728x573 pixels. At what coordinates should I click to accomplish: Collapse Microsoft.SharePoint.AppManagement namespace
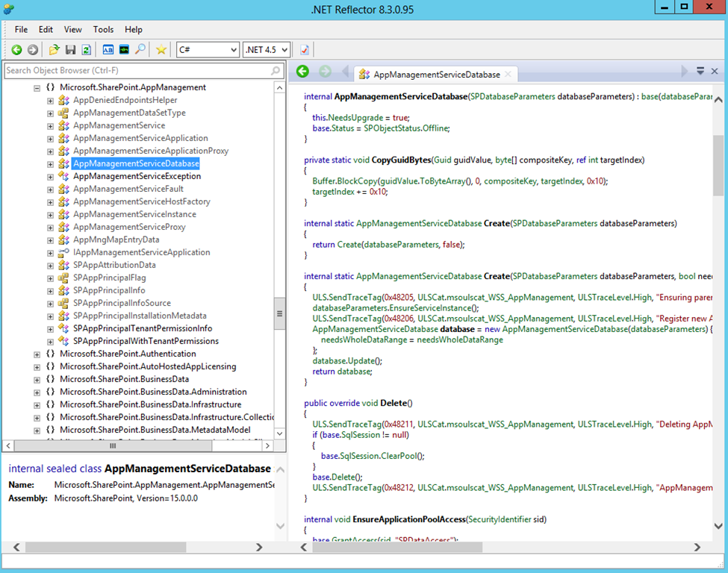click(x=37, y=88)
